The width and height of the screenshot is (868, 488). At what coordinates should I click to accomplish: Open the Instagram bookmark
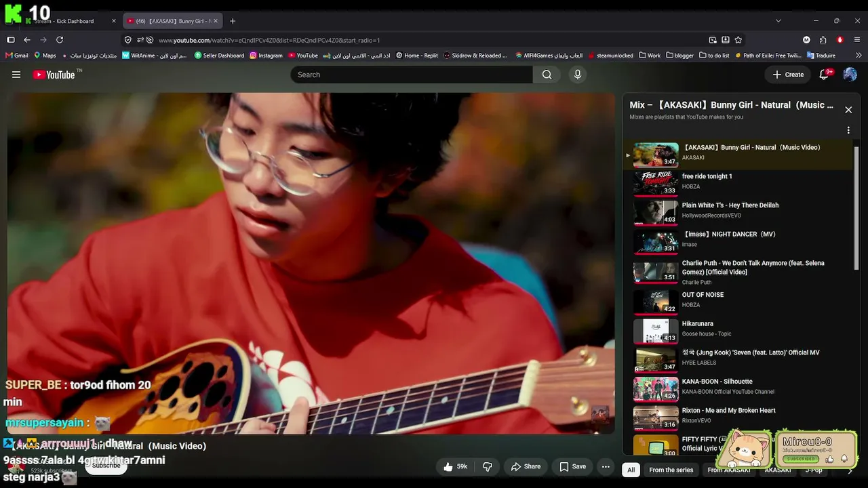pos(266,56)
